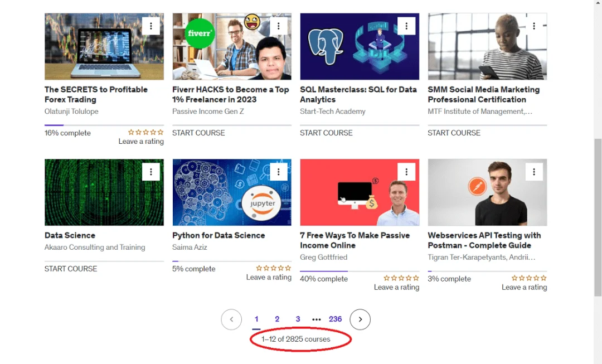Click Leave a rating under Webservices API Testing
Screen dimensions: 602x364
[525, 287]
